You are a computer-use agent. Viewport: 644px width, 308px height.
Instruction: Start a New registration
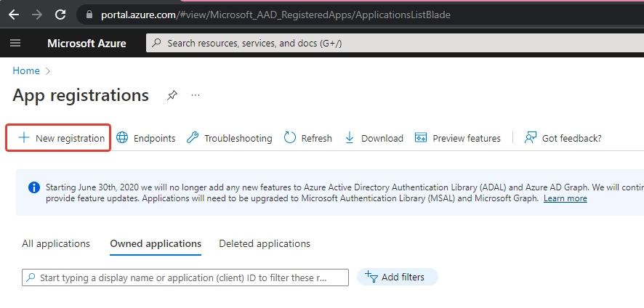58,138
